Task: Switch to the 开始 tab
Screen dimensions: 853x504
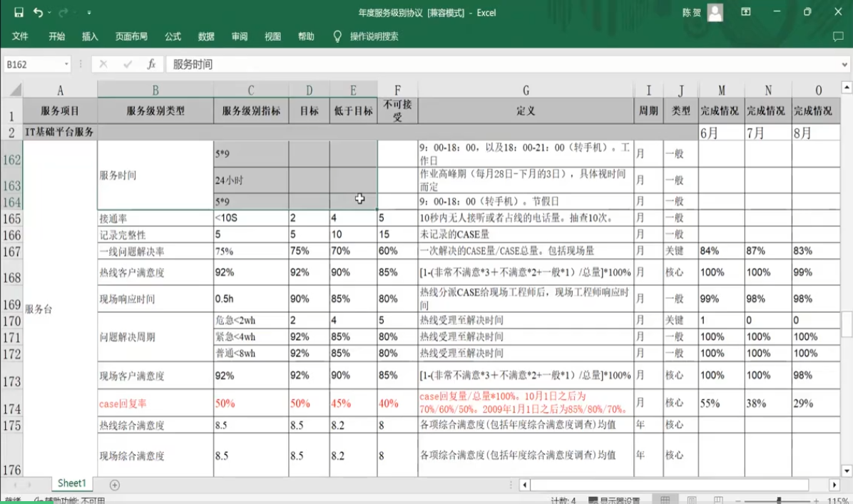Action: [x=56, y=36]
